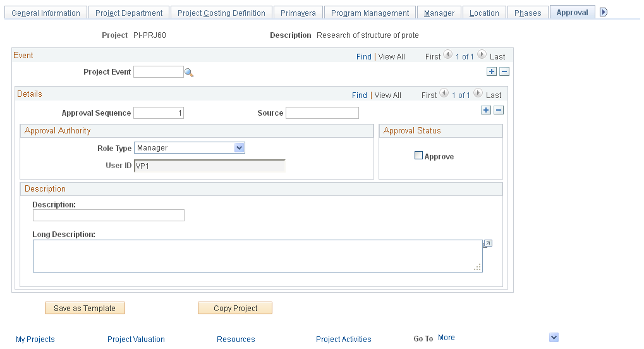Show more tabs with arrow icon
Image resolution: width=644 pixels, height=349 pixels.
(603, 12)
